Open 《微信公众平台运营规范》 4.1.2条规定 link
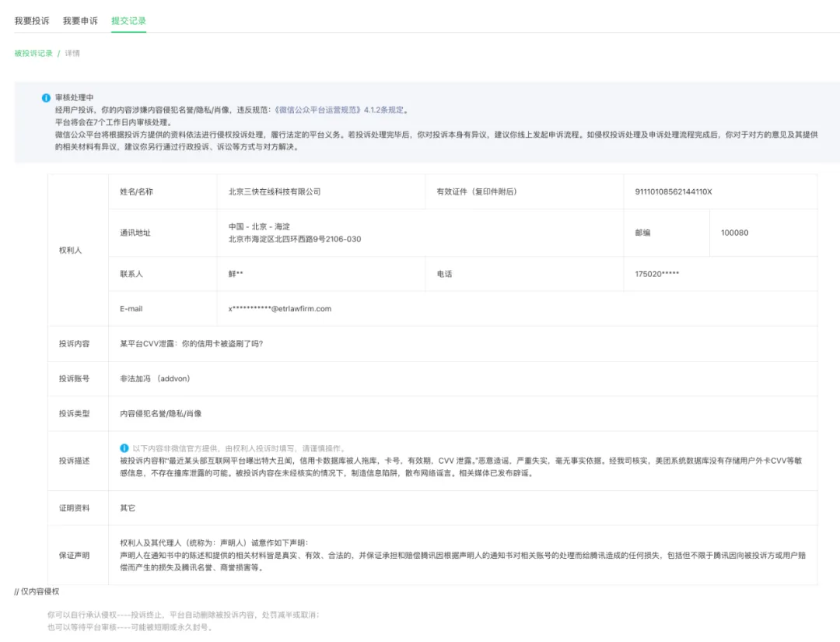Viewport: 840px width, 642px height. pyautogui.click(x=339, y=110)
